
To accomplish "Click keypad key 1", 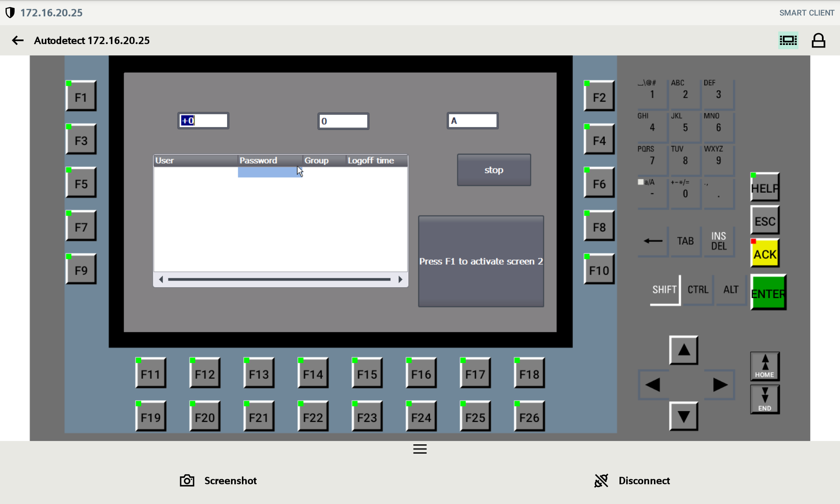I will tap(653, 94).
